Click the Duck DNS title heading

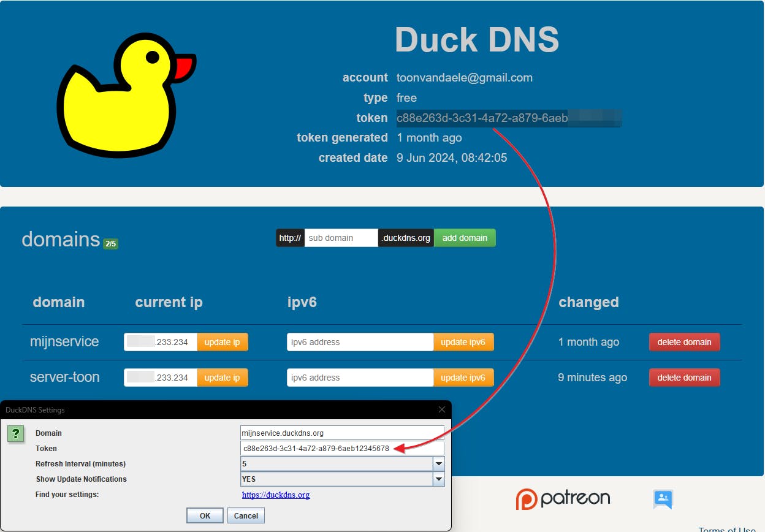pos(477,40)
